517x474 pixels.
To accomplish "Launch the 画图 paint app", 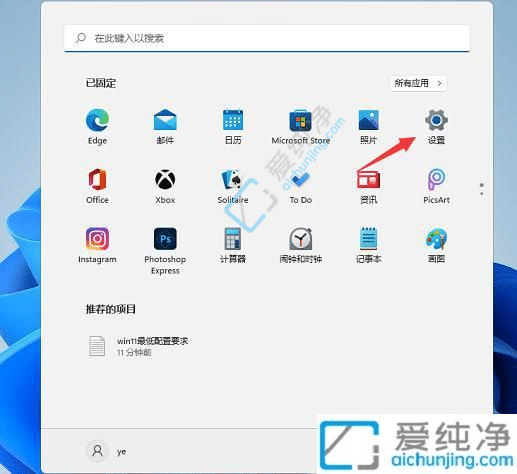I will [436, 245].
